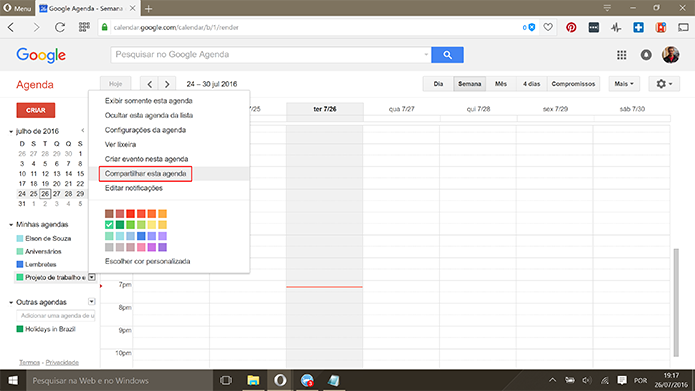This screenshot has height=391, width=695.
Task: Pick the checked green color swatch
Action: [109, 225]
